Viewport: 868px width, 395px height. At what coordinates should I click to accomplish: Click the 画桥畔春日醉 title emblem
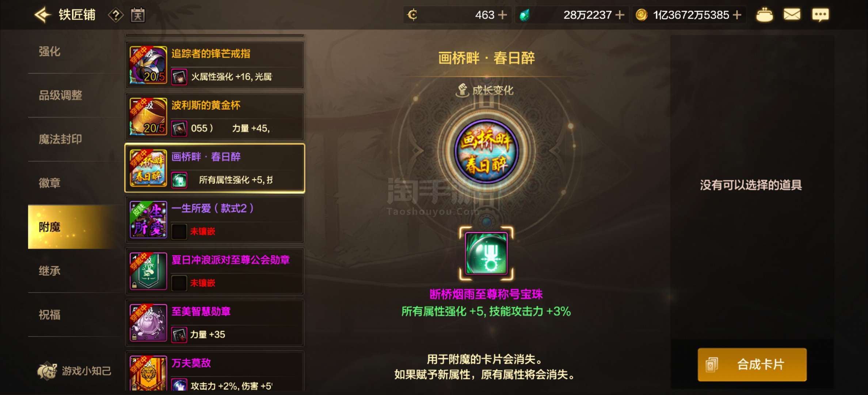(486, 151)
